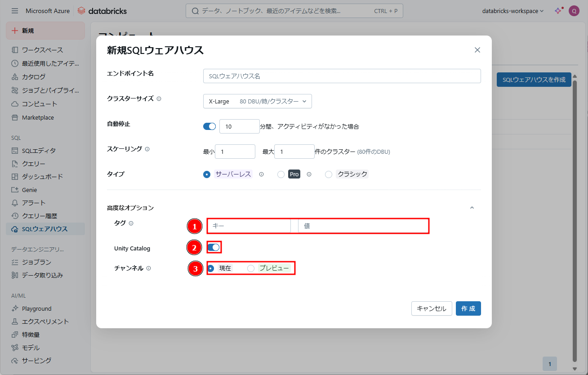
Task: Open the hamburger menu icon
Action: pyautogui.click(x=15, y=11)
